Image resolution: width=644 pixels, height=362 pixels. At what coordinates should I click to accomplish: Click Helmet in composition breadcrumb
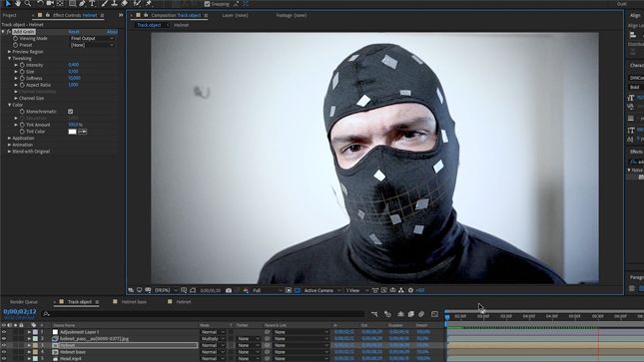(x=181, y=25)
